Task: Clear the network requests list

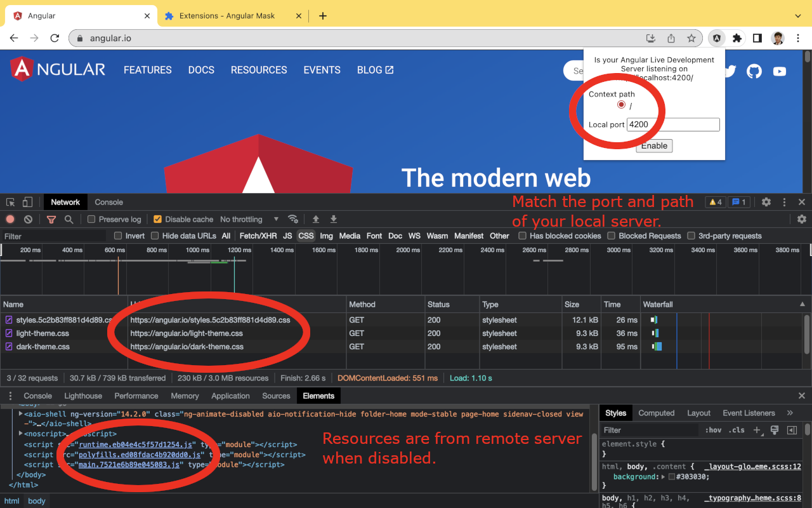Action: [27, 218]
